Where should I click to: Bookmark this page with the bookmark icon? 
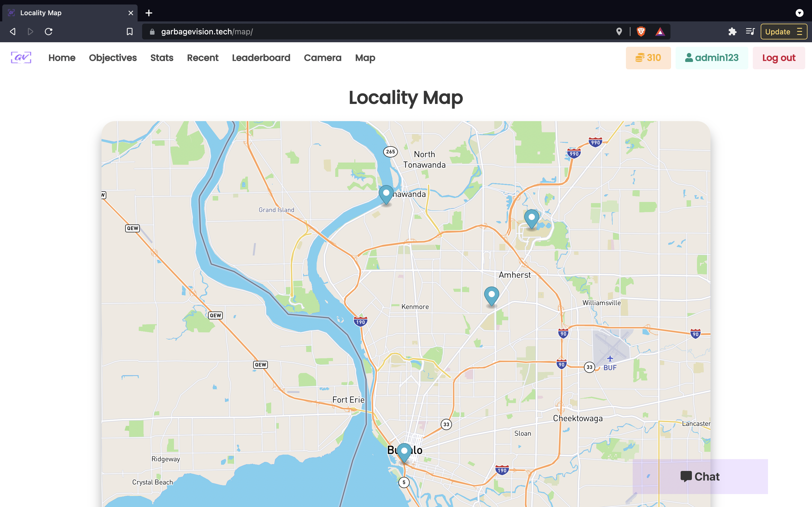click(x=129, y=32)
